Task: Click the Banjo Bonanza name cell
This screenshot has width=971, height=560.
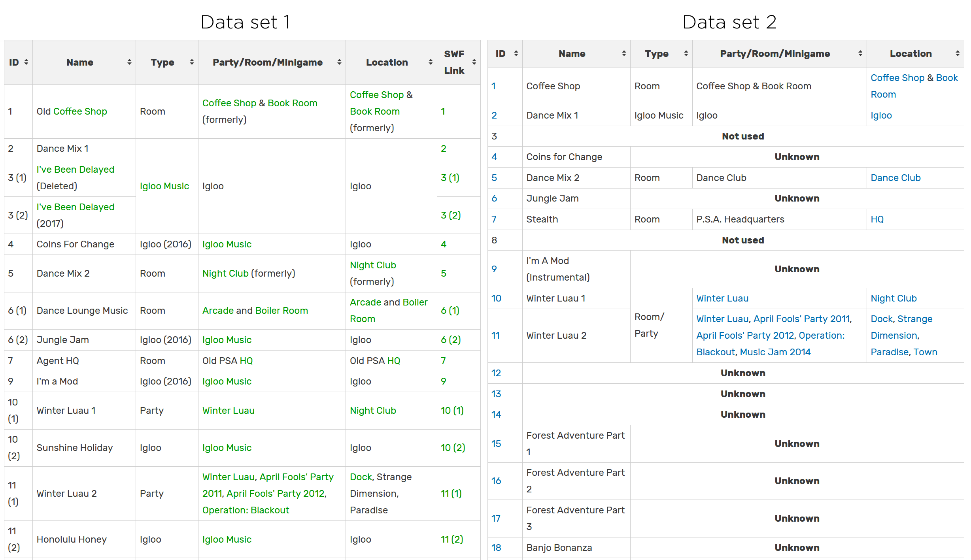Action: point(576,548)
